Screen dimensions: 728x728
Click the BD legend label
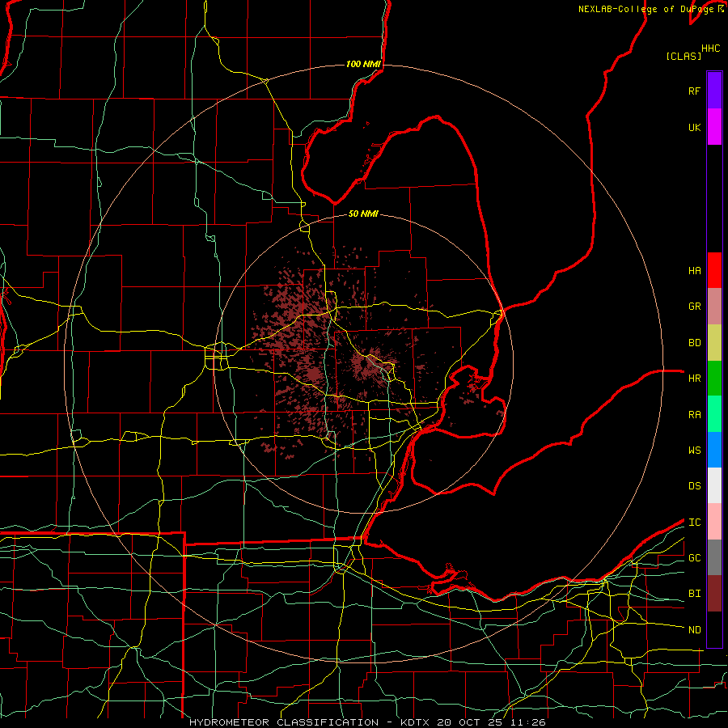click(x=694, y=343)
